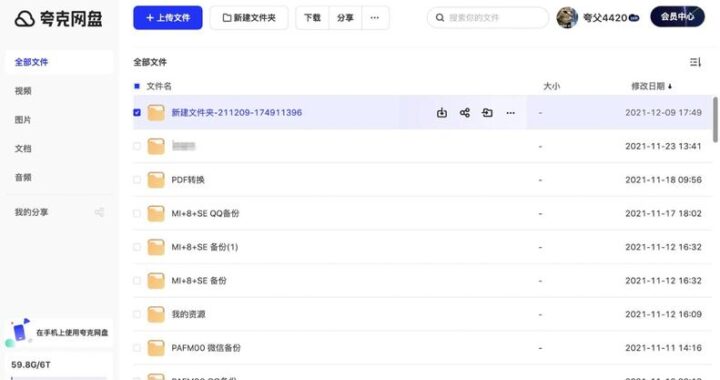Click the 全部文件 breadcrumb title
The height and width of the screenshot is (380, 720).
[150, 62]
